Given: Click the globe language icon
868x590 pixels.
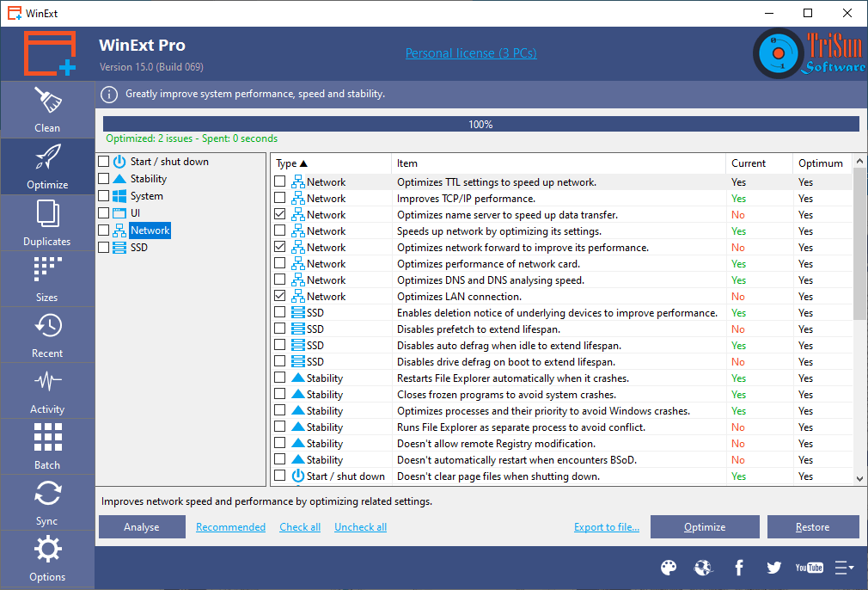Looking at the screenshot, I should (x=703, y=568).
